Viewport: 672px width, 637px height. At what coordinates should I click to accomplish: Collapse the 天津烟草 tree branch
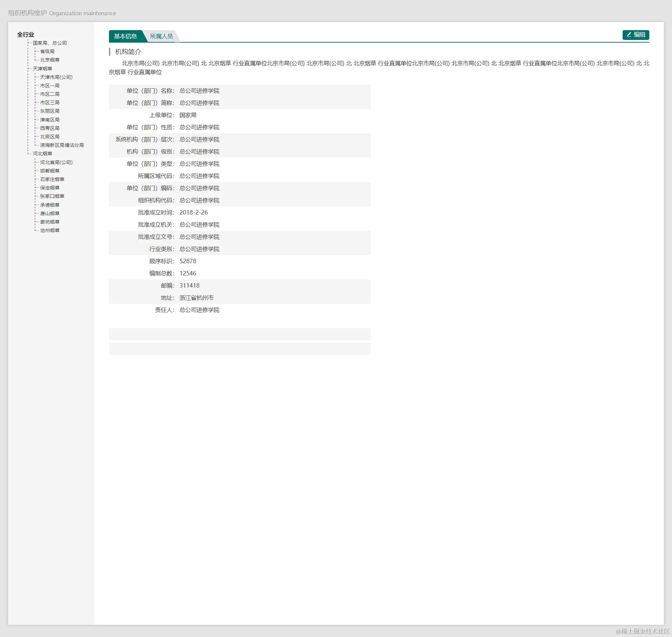(42, 69)
